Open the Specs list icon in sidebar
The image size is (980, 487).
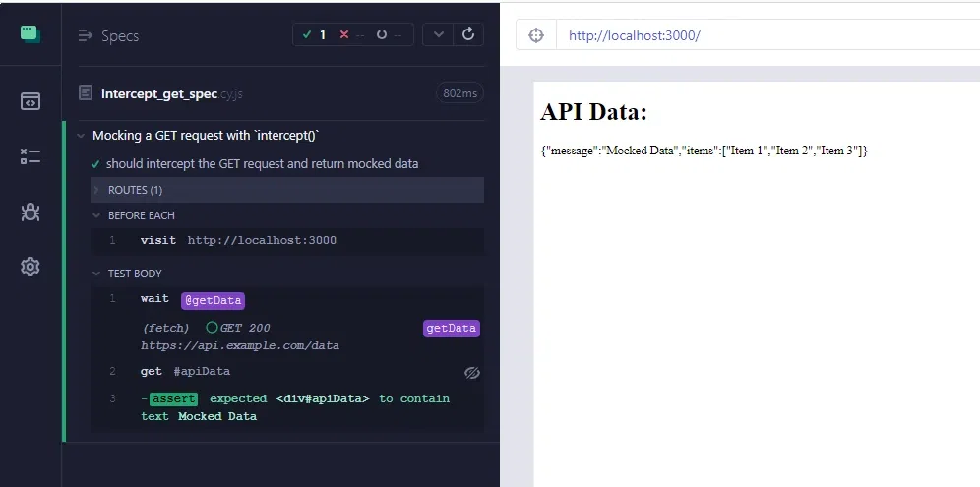tap(30, 100)
